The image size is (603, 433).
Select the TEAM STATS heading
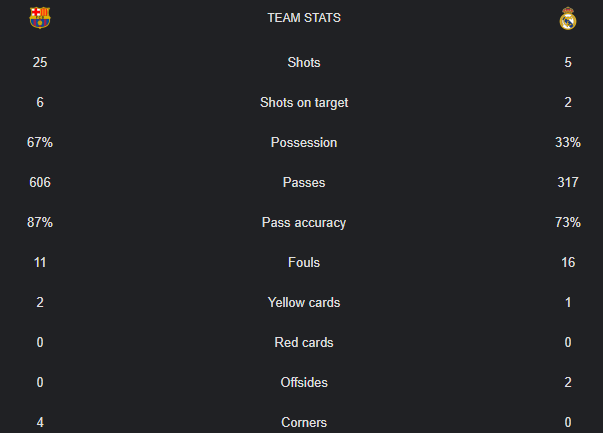click(x=304, y=18)
